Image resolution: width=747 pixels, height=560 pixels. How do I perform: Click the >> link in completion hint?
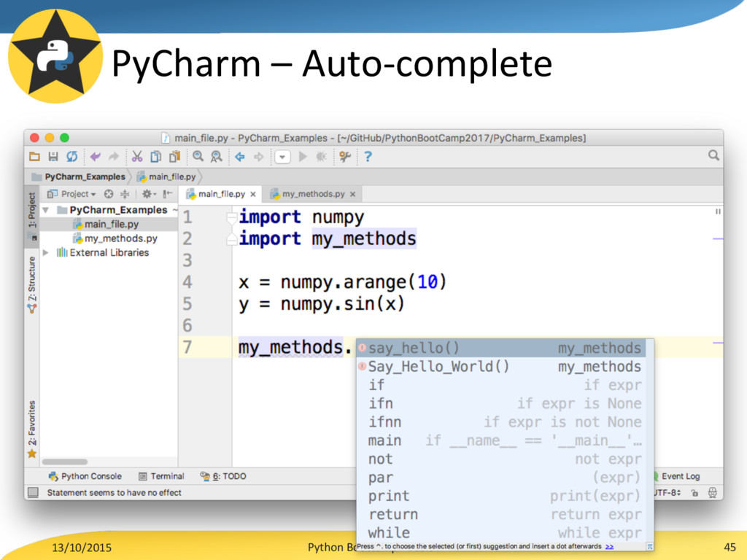(x=609, y=547)
